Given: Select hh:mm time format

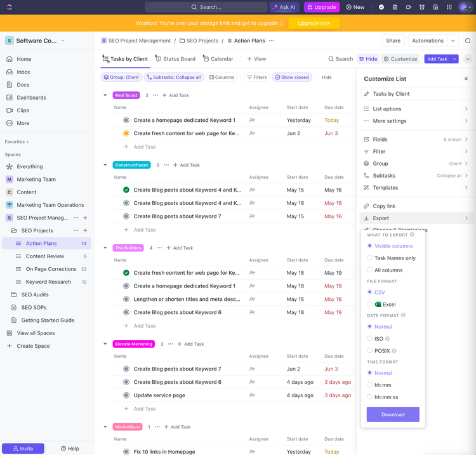Looking at the screenshot, I should click(379, 385).
